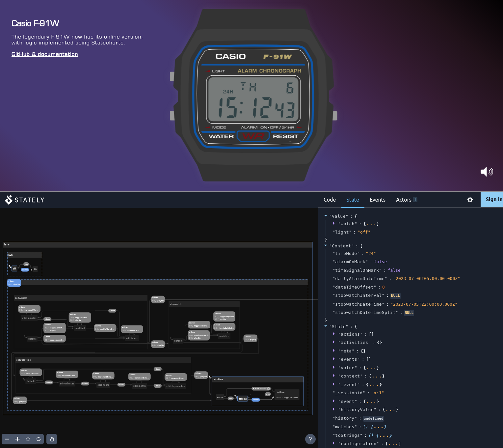The image size is (503, 448).
Task: Click the Stately logo
Action: [25, 200]
